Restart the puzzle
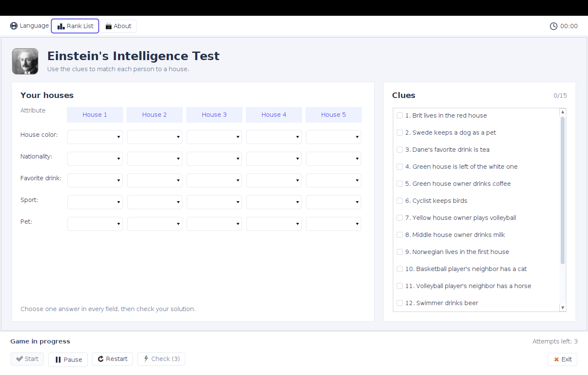This screenshot has width=588, height=375. coord(112,359)
